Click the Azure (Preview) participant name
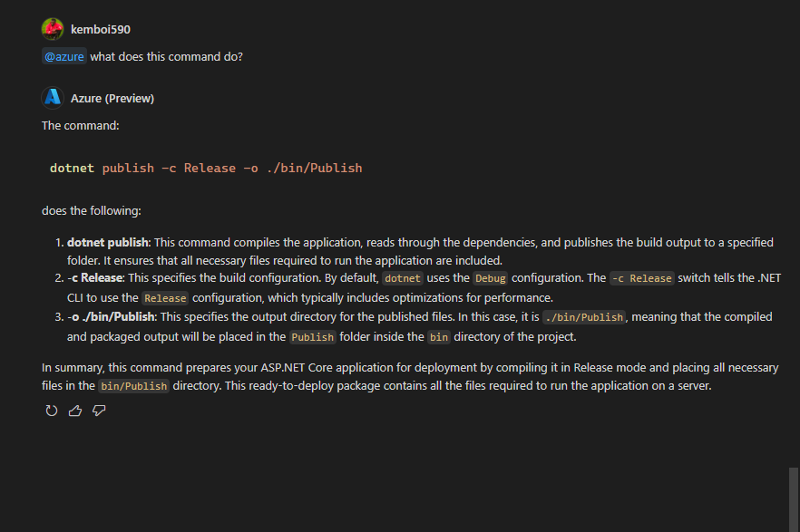This screenshot has width=800, height=532. [x=112, y=99]
